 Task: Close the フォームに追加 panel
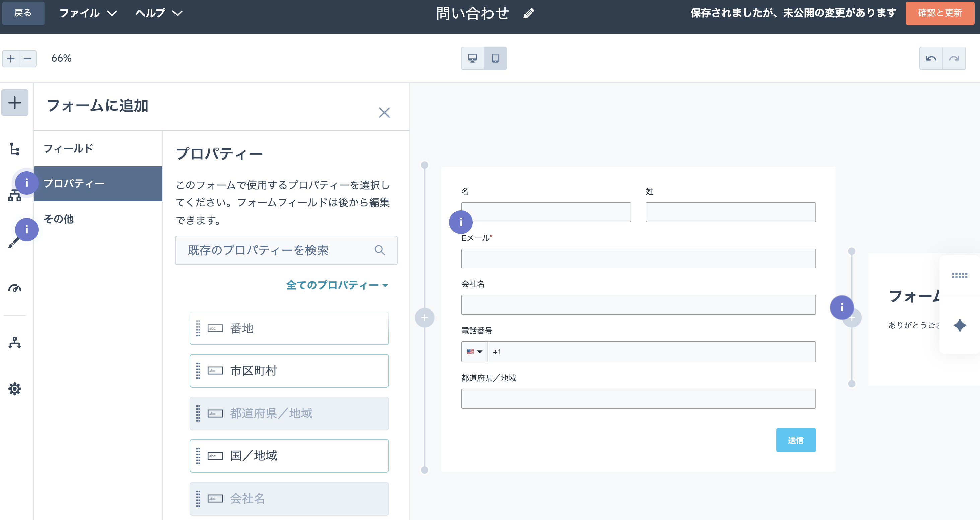pyautogui.click(x=384, y=112)
